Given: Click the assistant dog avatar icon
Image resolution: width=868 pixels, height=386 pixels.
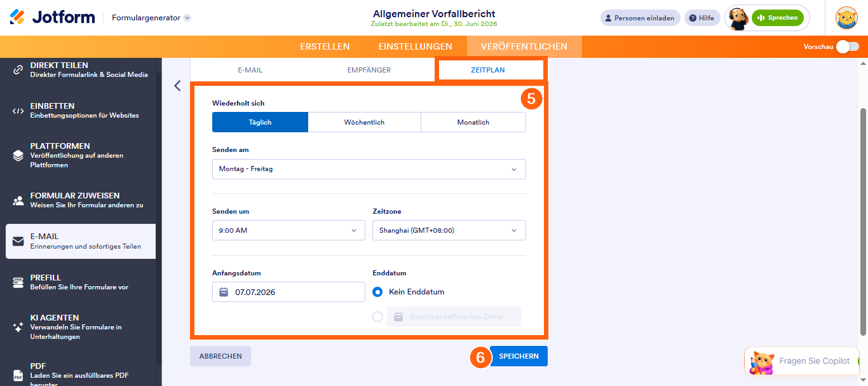Looking at the screenshot, I should tap(738, 18).
